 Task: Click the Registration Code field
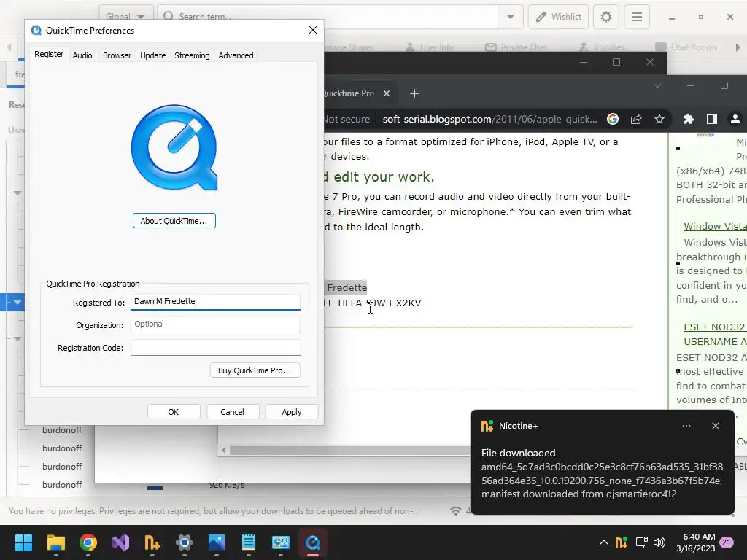coord(215,347)
